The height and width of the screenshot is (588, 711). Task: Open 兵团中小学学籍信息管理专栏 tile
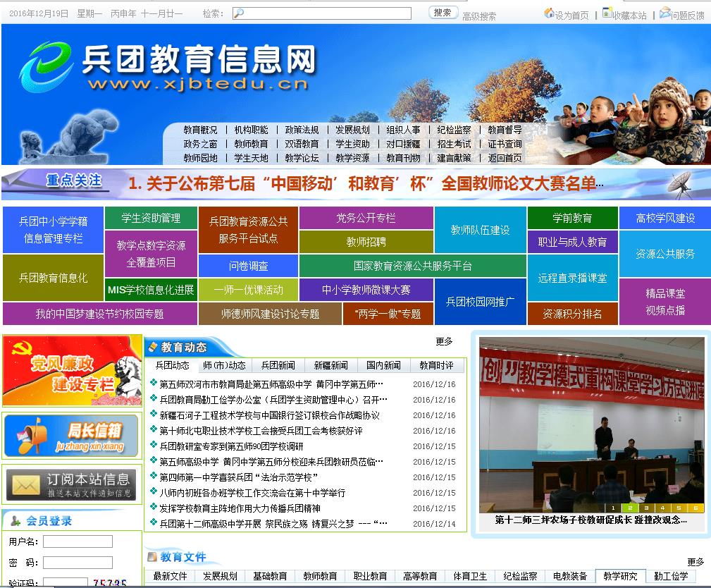tap(53, 230)
